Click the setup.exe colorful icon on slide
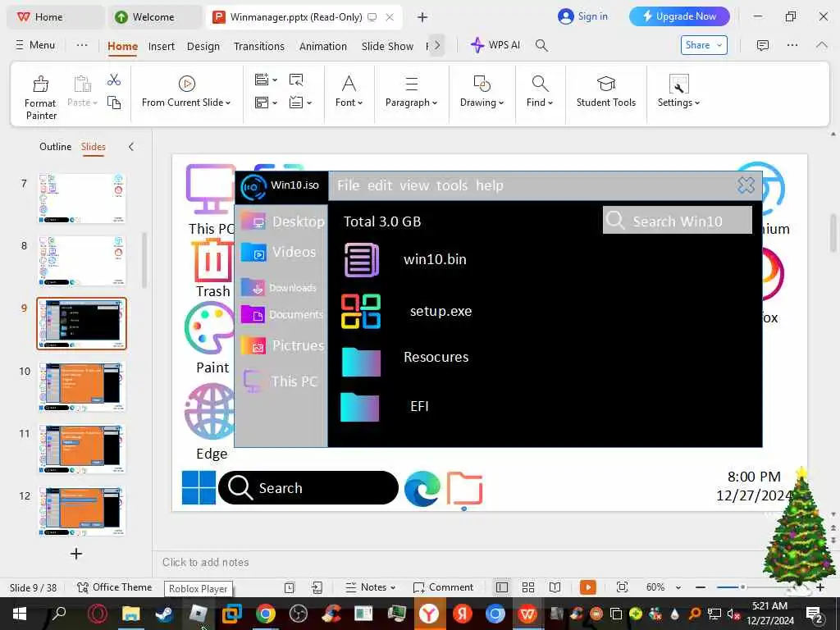Image resolution: width=840 pixels, height=630 pixels. click(361, 311)
